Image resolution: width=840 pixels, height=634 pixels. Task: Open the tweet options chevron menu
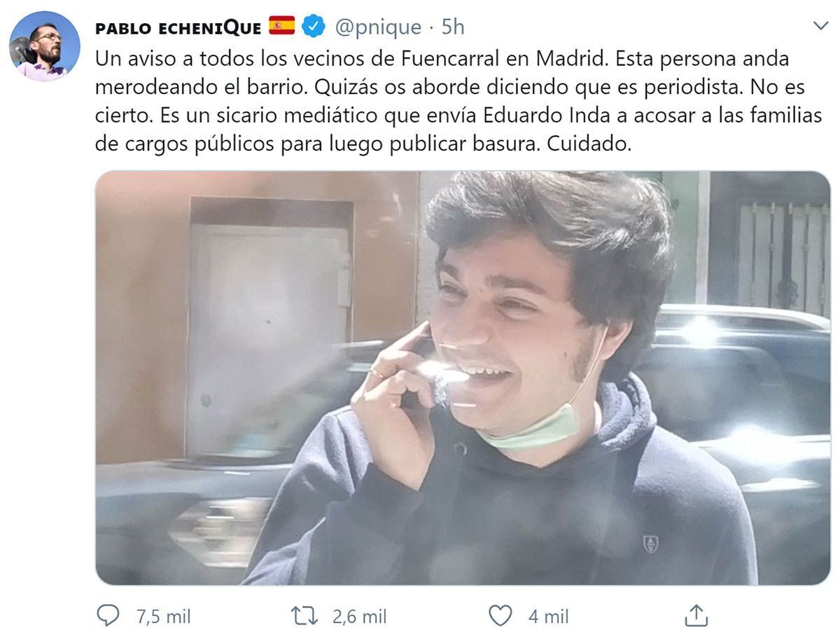(820, 26)
